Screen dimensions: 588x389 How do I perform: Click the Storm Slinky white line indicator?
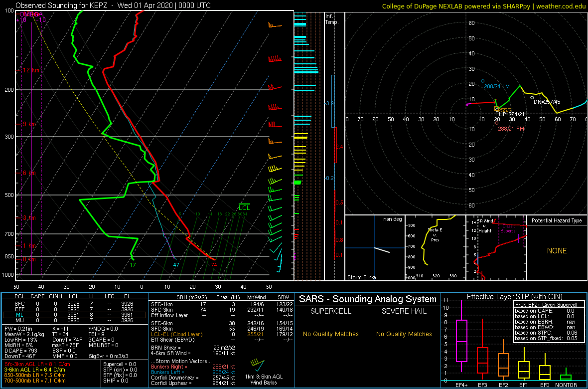pyautogui.click(x=382, y=250)
